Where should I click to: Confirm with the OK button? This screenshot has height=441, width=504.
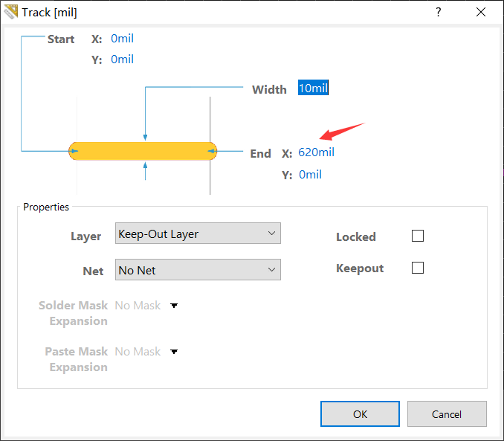tap(360, 414)
